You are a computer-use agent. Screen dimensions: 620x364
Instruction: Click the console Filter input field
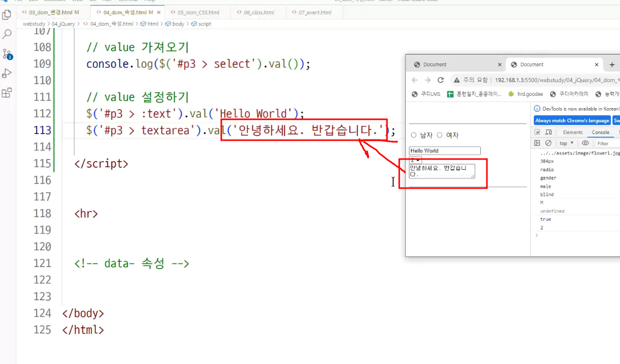coord(607,144)
